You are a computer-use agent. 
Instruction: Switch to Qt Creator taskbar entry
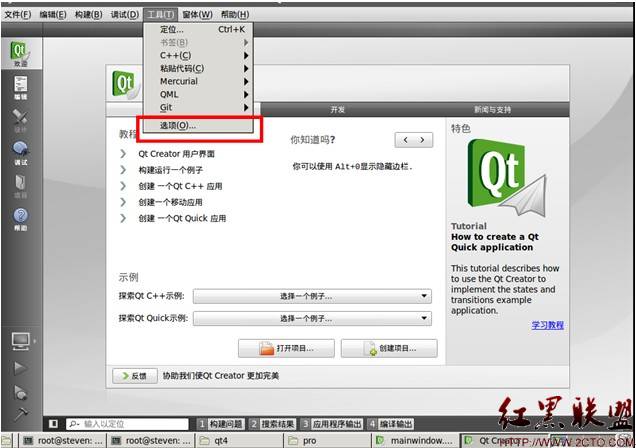(503, 440)
